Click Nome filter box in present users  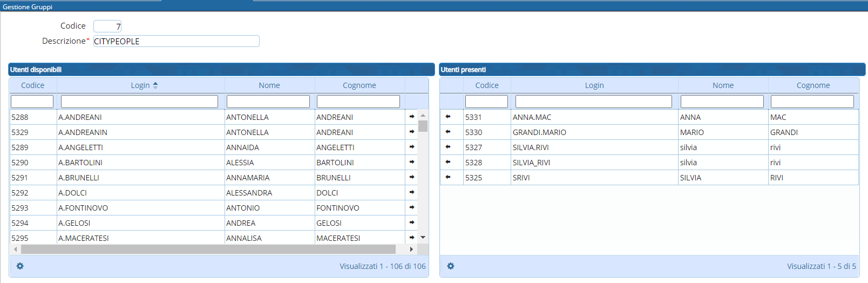pyautogui.click(x=722, y=102)
